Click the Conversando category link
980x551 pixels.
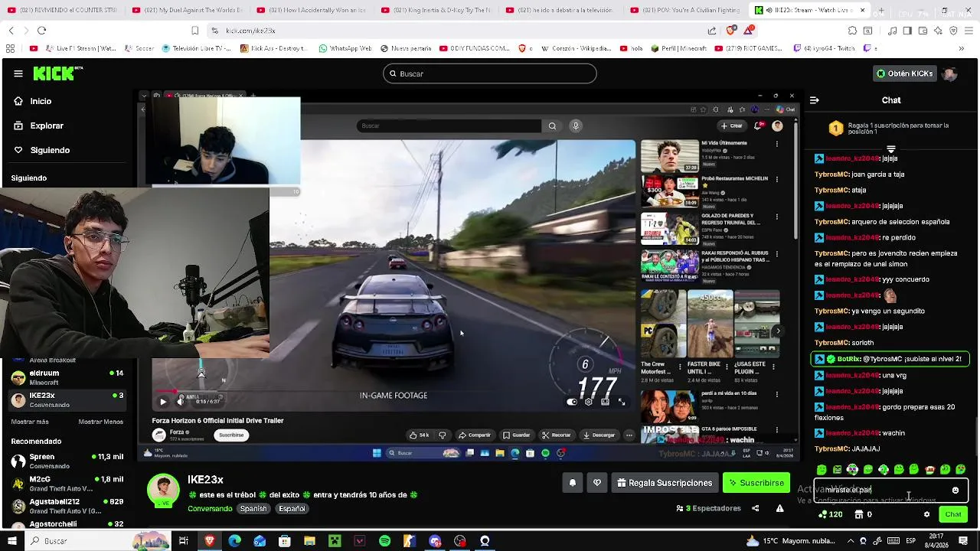tap(210, 509)
